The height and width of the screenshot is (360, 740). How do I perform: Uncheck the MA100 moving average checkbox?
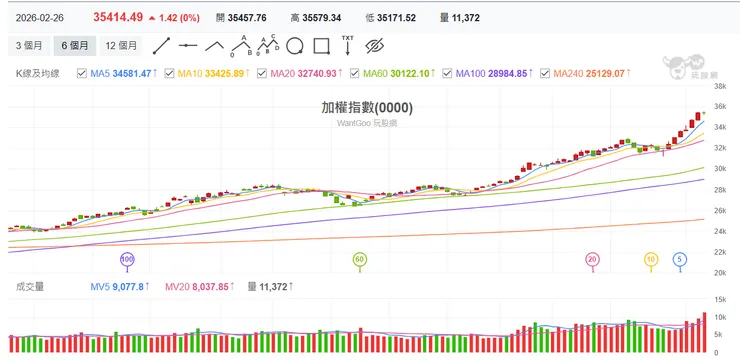point(447,74)
